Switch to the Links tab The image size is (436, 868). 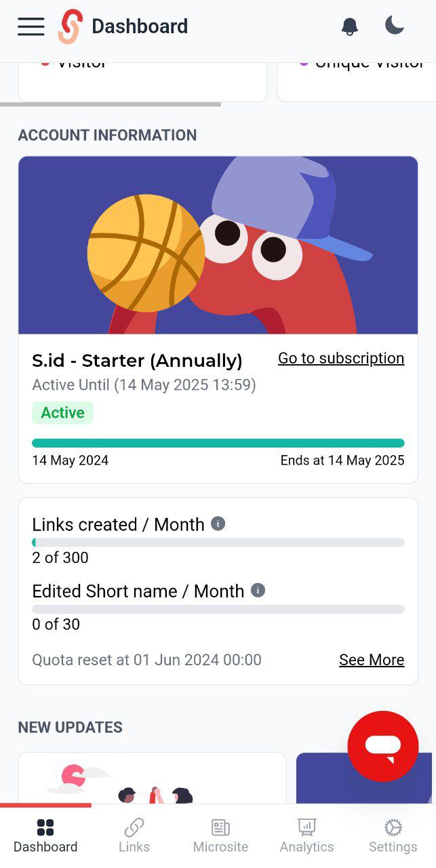(134, 836)
